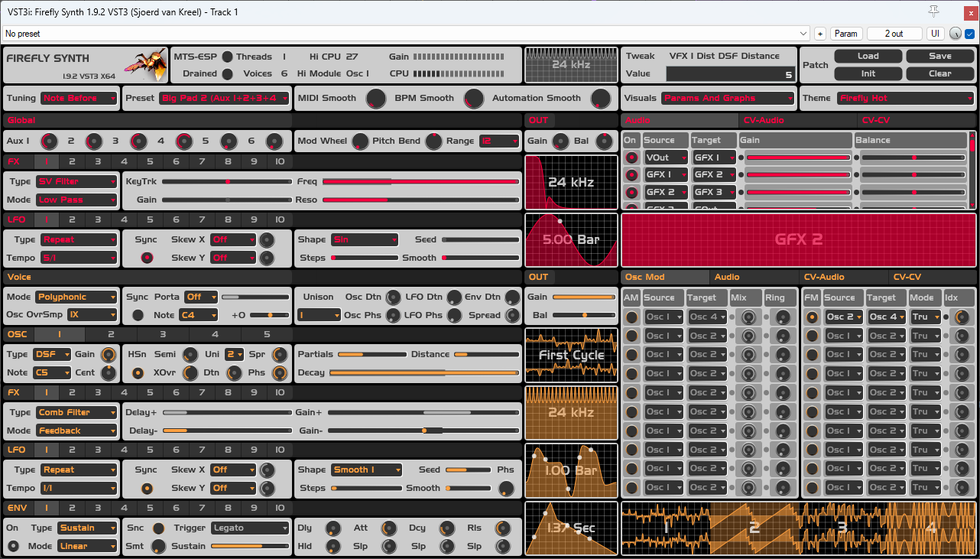Click the Osc Dtn unison knob
Screen dimensions: 980x559
(393, 297)
